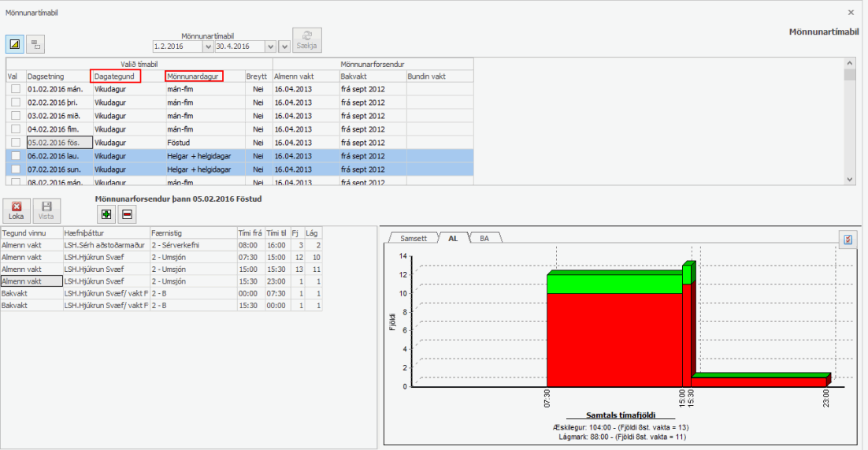Click Helgar + helgidagar in 07.02.2016 row

click(205, 169)
